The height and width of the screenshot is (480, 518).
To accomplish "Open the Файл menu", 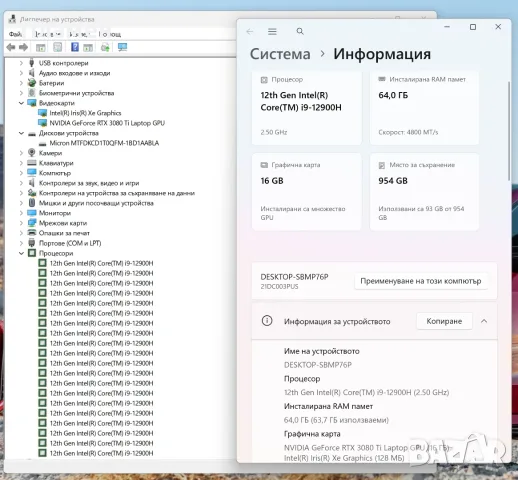I will [x=15, y=34].
